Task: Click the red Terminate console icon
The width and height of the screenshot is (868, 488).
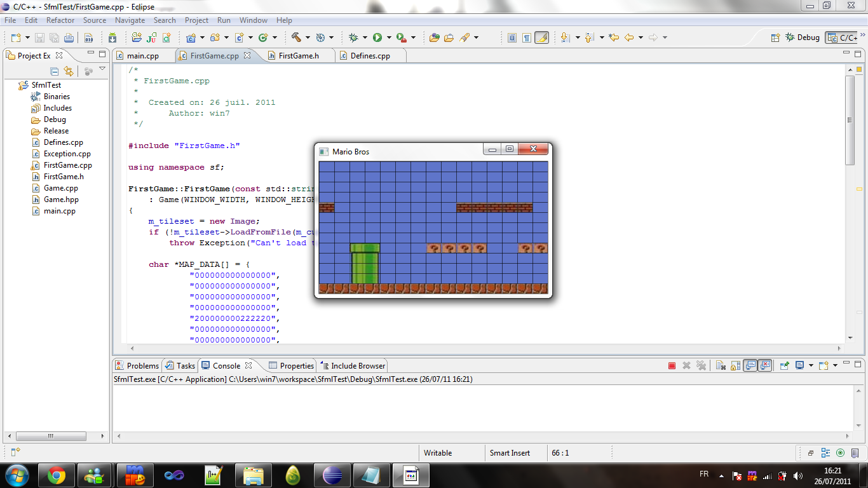Action: pos(672,365)
